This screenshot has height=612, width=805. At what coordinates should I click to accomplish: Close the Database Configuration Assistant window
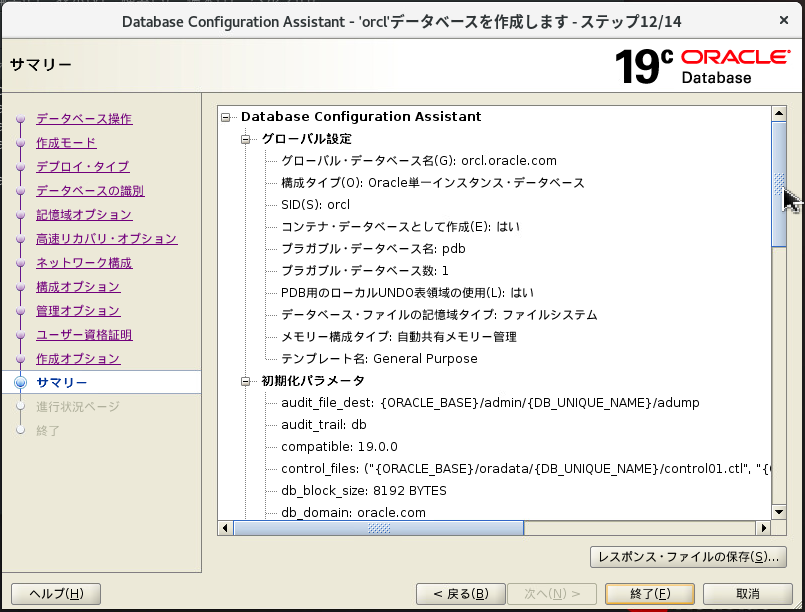point(784,20)
